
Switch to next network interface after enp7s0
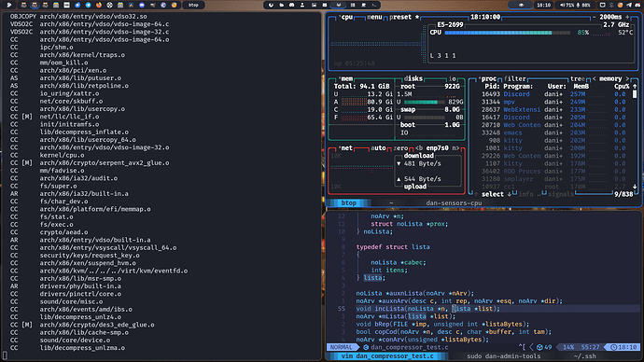pyautogui.click(x=455, y=147)
